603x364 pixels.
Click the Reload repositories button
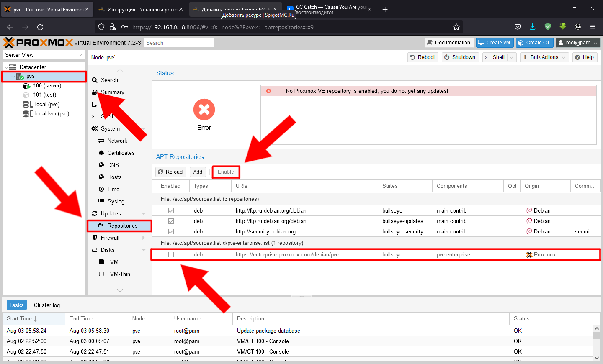(171, 172)
